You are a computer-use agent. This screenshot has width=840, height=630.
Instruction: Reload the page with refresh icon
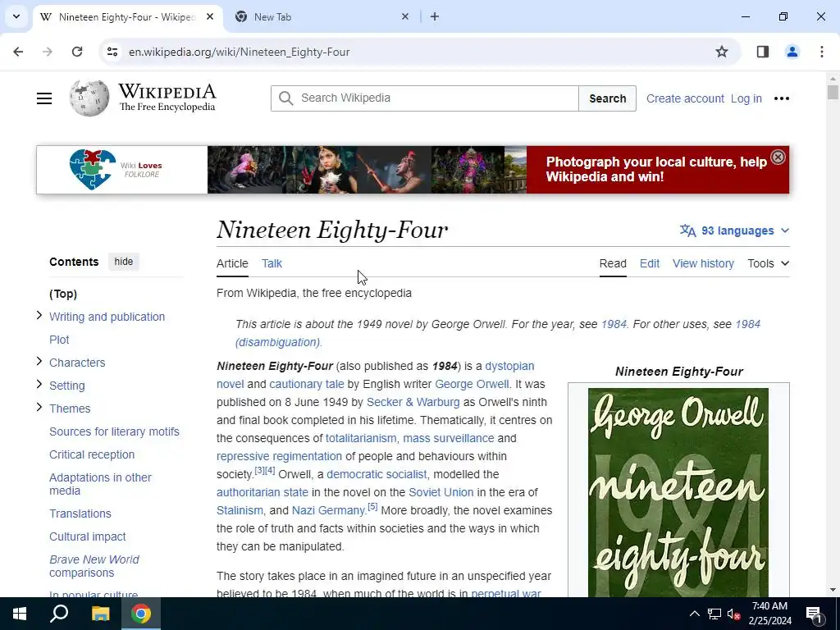[x=77, y=52]
